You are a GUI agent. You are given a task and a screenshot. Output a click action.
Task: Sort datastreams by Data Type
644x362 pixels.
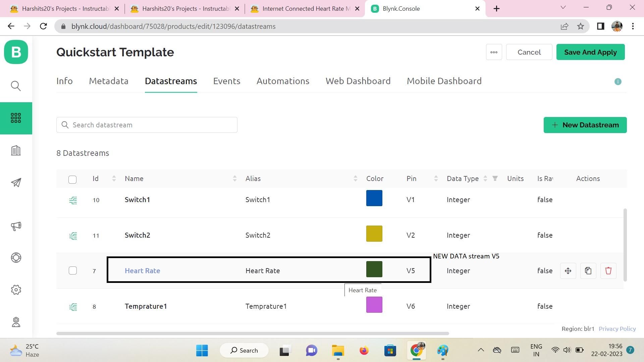(485, 179)
